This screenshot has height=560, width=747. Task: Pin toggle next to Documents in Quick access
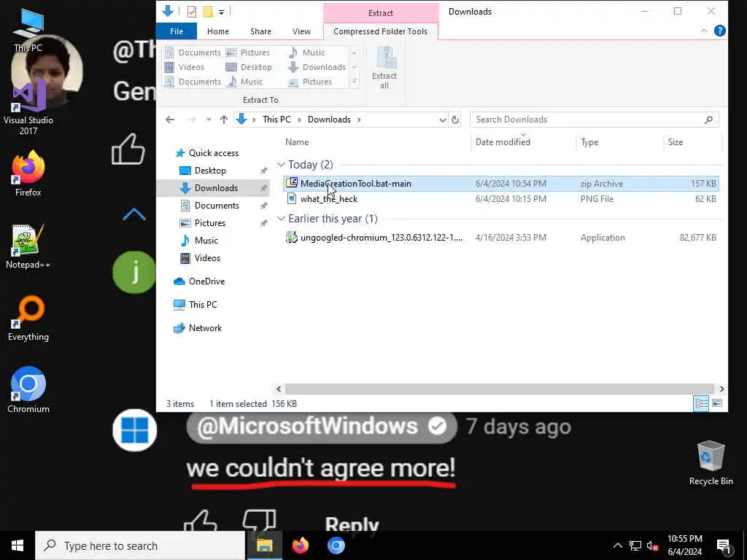coord(263,206)
